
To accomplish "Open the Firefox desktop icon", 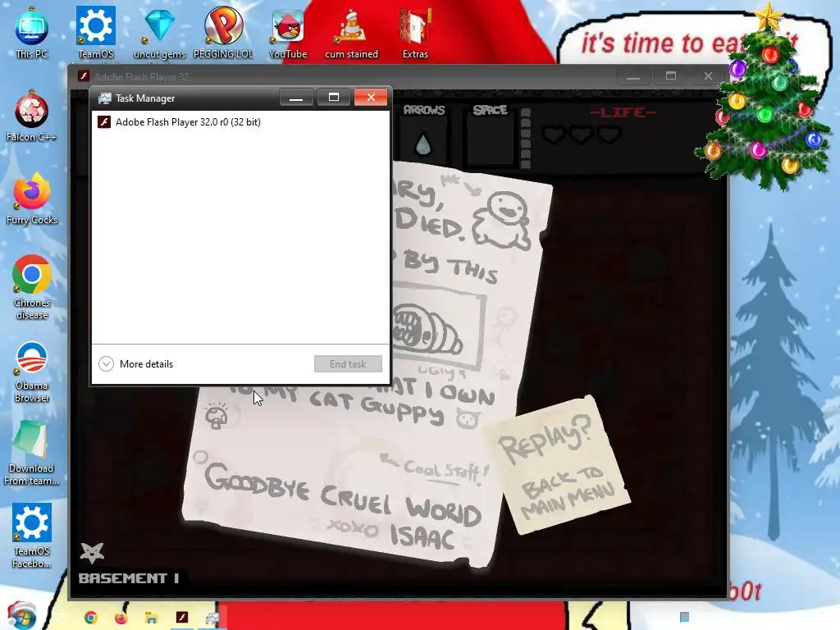I will pos(32,199).
